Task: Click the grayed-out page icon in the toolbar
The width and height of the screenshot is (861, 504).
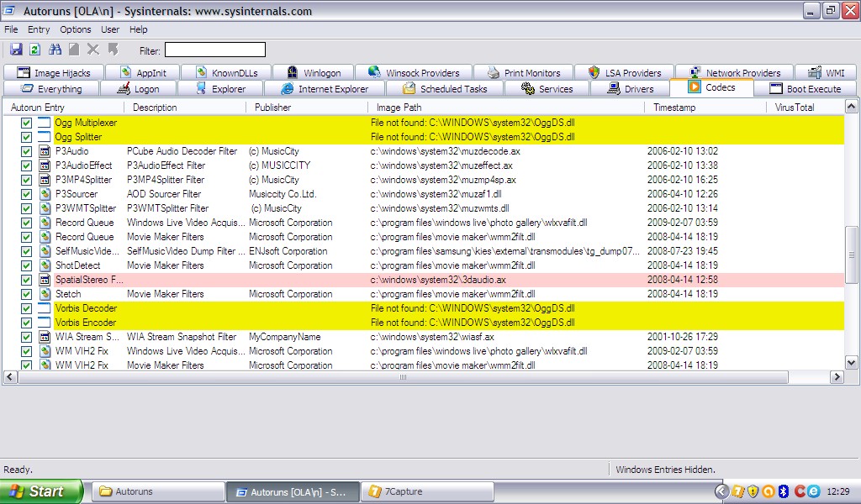Action: [x=74, y=50]
